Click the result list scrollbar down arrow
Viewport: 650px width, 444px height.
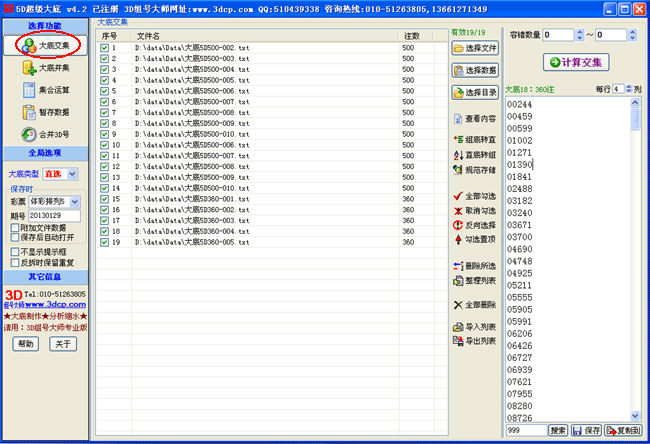tap(636, 417)
